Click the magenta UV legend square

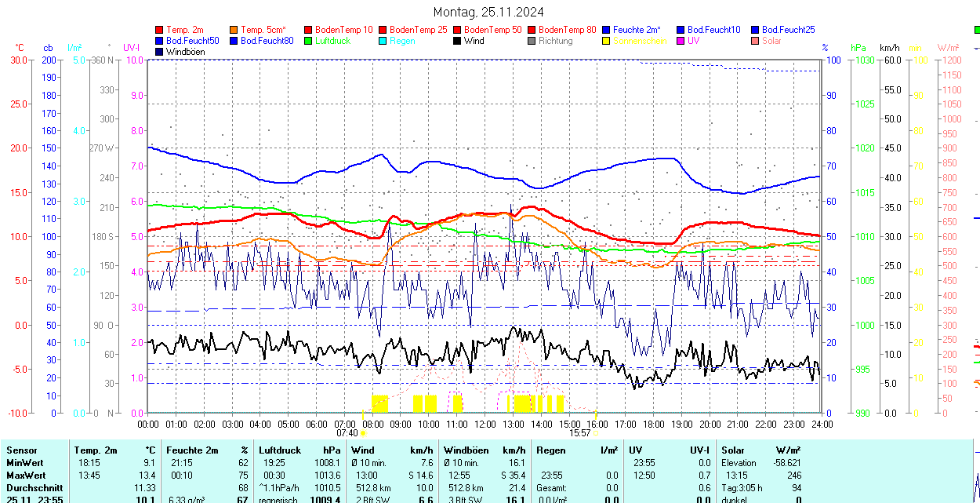coord(681,41)
